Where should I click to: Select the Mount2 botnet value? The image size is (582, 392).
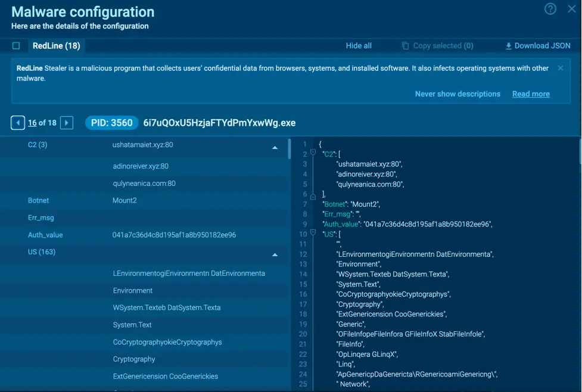[x=125, y=200]
